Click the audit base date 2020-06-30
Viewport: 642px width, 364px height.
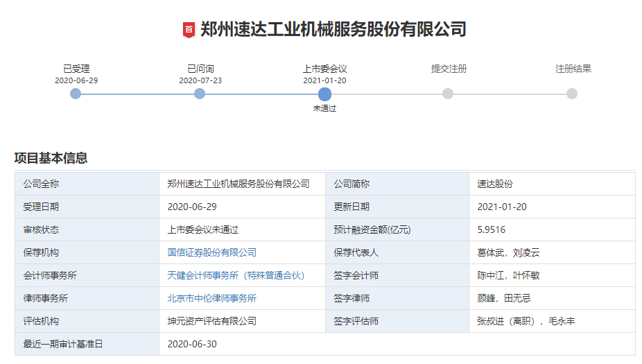pyautogui.click(x=192, y=345)
